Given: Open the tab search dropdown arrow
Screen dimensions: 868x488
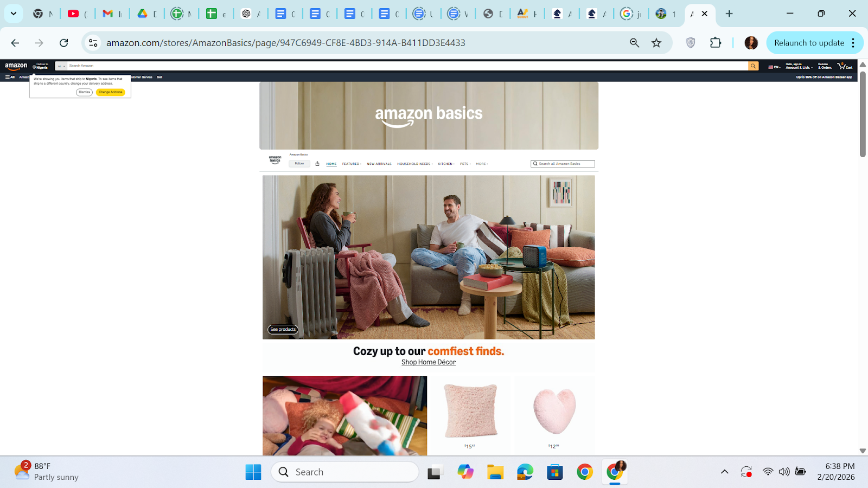Looking at the screenshot, I should click(14, 14).
